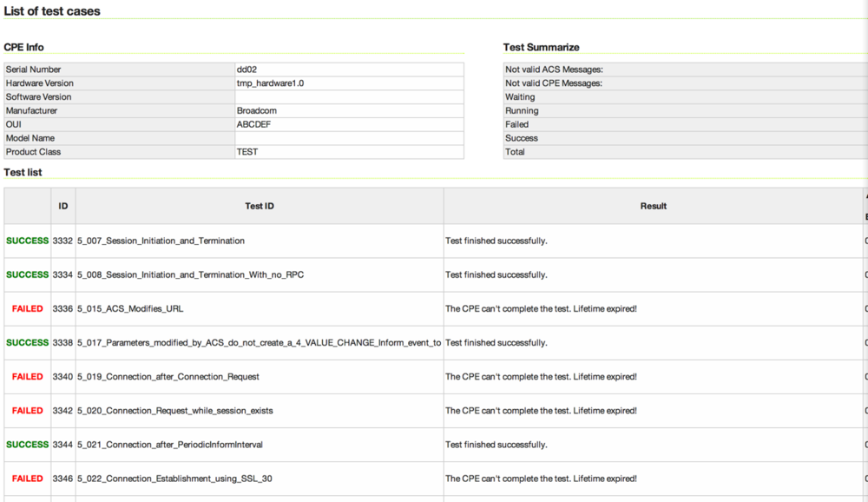Open test 5_007_Session_Initiation_and_Termination
868x502 pixels.
[161, 241]
